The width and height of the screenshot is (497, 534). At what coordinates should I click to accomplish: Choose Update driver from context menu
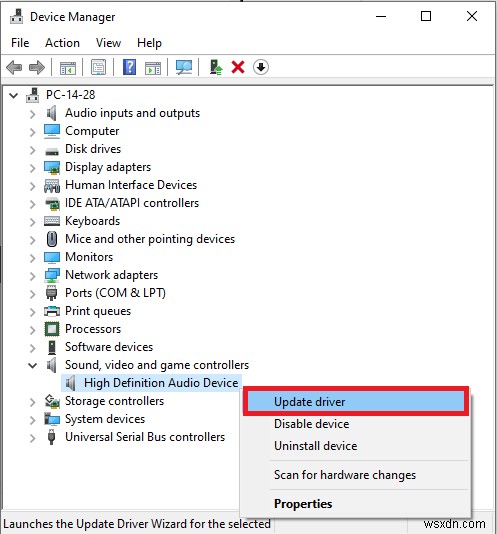click(356, 402)
